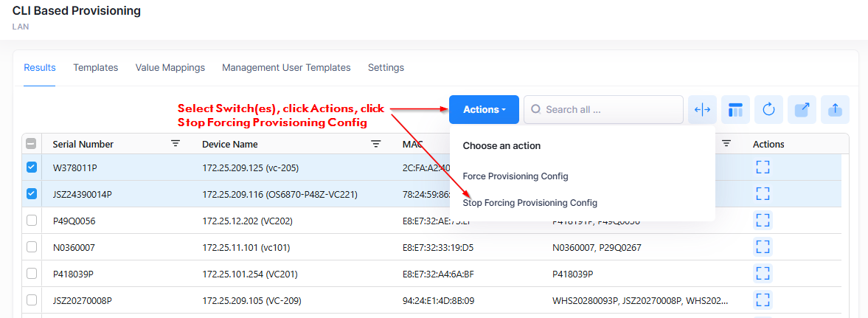Choose Force Provisioning Config action
868x318 pixels.
[515, 176]
